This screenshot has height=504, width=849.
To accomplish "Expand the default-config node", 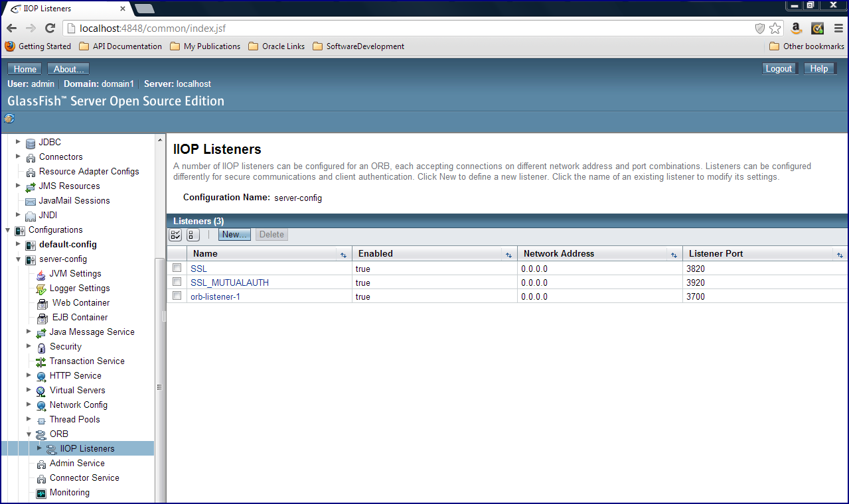I will pyautogui.click(x=18, y=244).
